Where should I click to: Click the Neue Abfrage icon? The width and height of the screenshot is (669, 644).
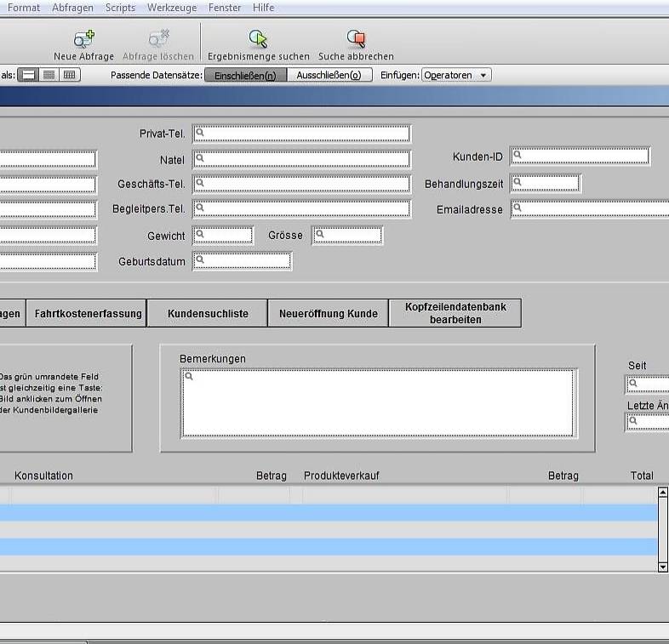[84, 39]
